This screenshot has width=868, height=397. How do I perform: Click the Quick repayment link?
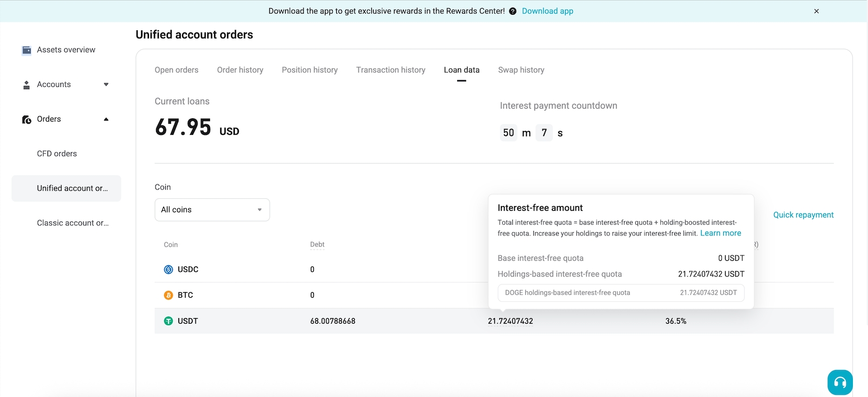[803, 215]
